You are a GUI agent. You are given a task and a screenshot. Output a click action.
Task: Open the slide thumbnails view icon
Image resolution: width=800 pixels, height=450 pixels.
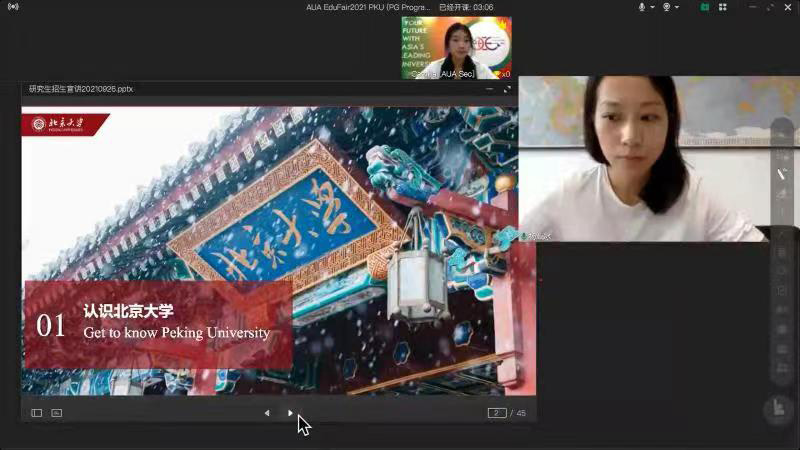57,413
